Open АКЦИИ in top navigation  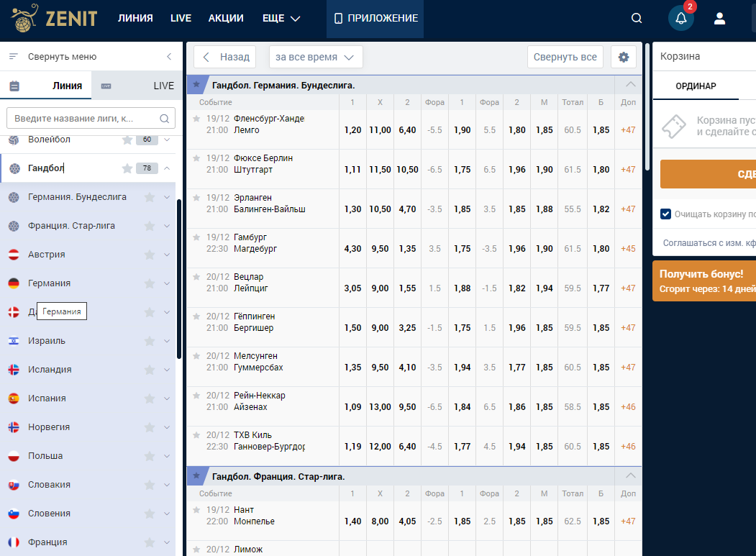[226, 18]
